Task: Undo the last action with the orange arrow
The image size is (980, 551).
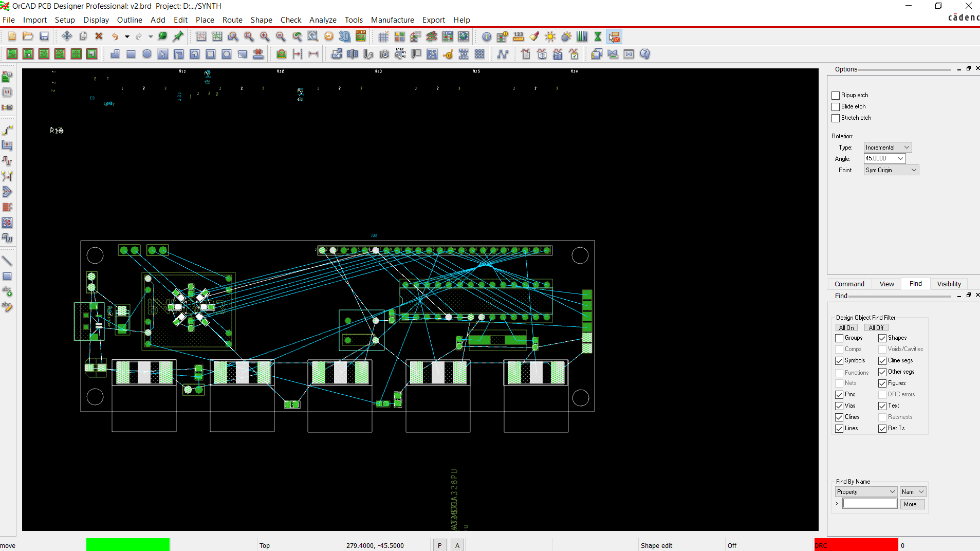Action: coord(115,36)
